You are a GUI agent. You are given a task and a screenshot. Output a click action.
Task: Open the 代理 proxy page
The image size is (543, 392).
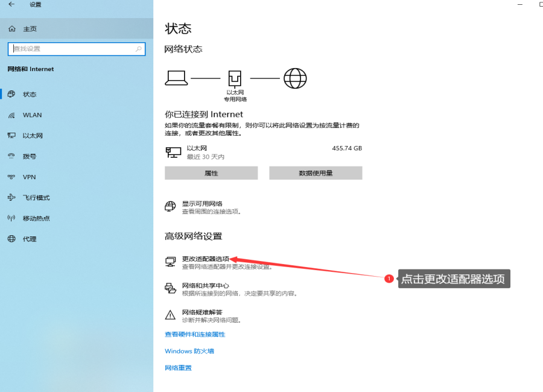click(77, 239)
